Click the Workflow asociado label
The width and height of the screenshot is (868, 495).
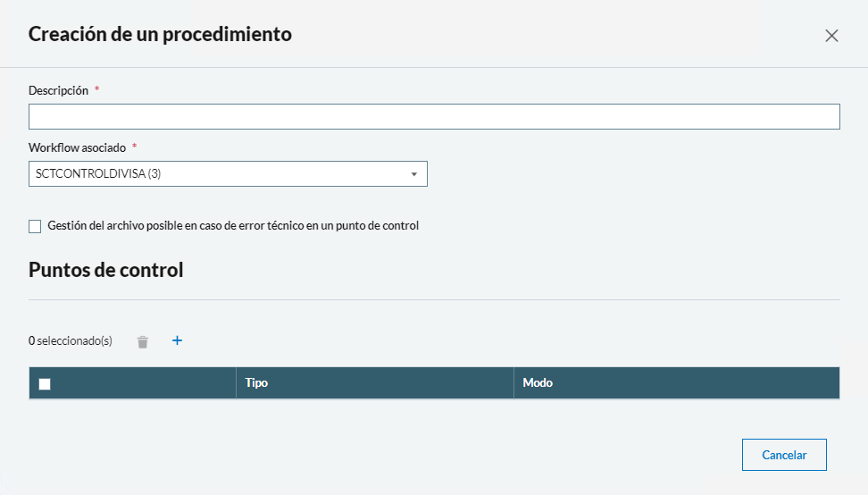click(x=77, y=147)
